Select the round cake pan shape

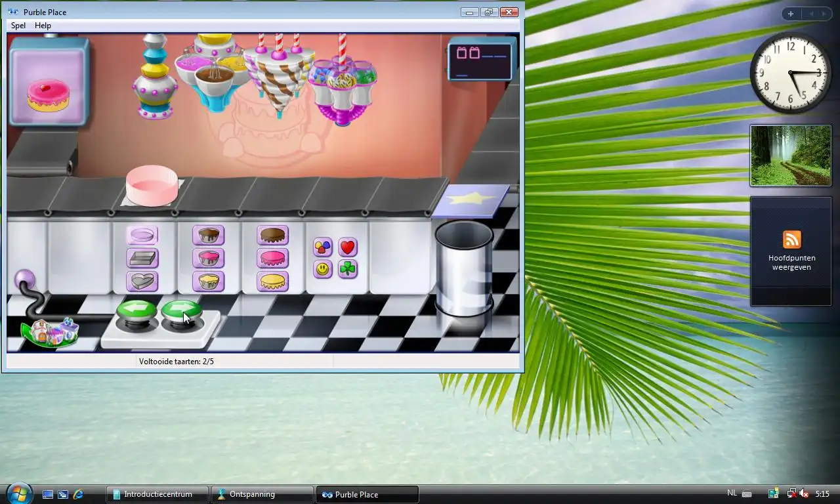142,235
